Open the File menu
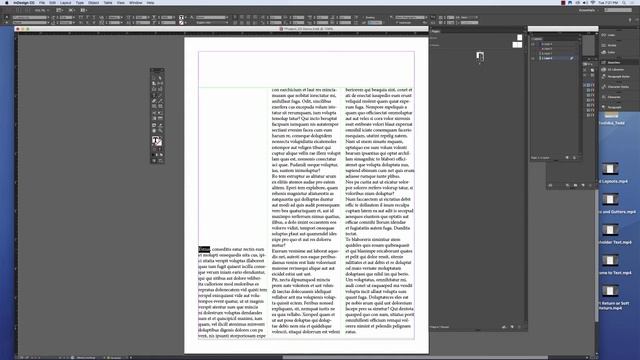 click(x=42, y=3)
